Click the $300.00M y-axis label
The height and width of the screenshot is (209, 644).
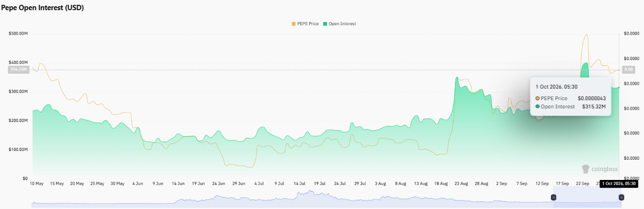point(18,91)
